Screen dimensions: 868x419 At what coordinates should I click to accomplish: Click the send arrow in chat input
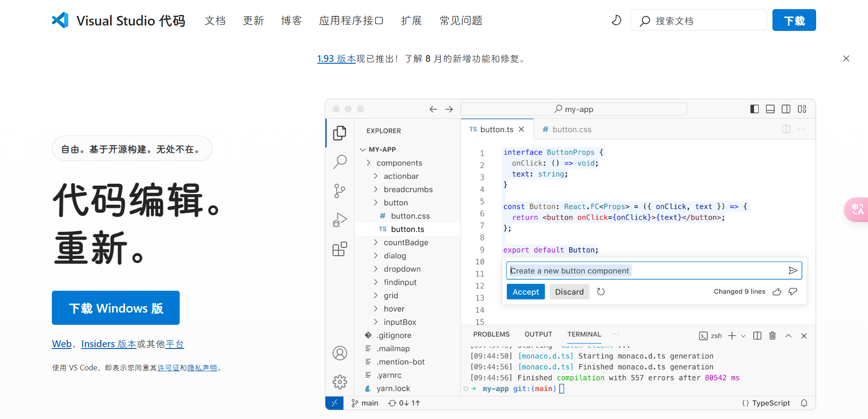point(793,271)
